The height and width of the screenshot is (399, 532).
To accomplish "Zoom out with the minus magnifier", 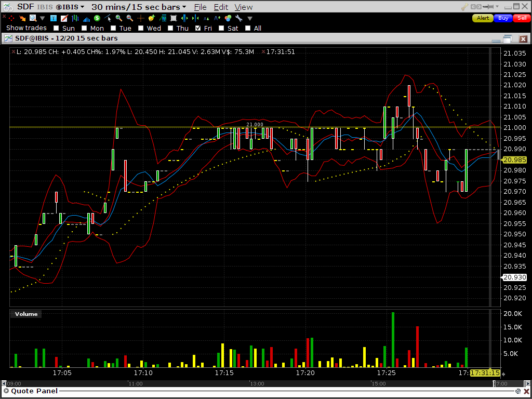I will point(129,18).
